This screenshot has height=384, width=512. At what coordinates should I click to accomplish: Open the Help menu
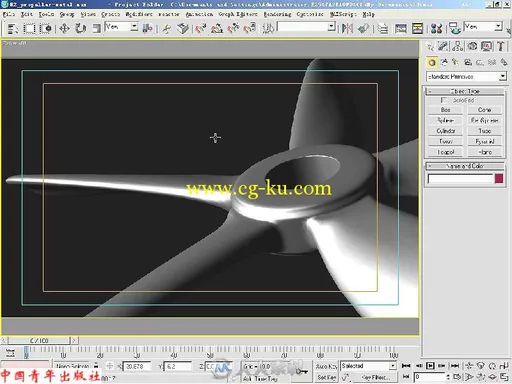click(x=369, y=14)
